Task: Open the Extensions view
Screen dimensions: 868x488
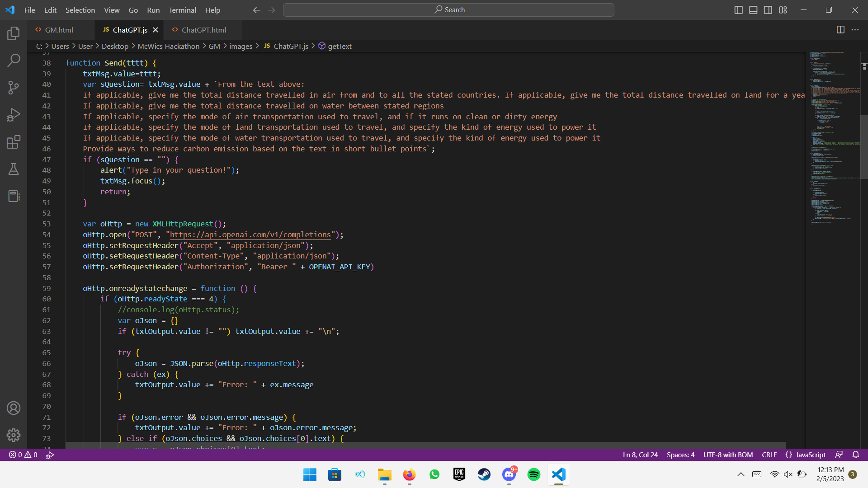Action: coord(14,142)
